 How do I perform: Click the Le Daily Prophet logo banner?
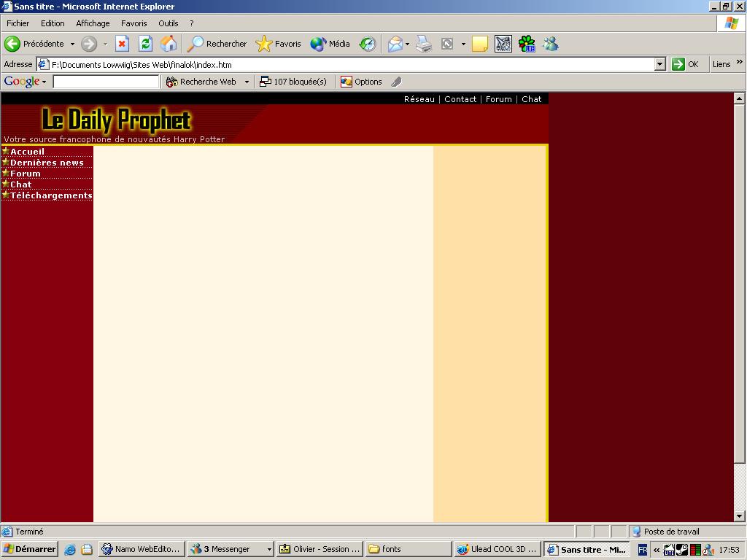pos(117,120)
